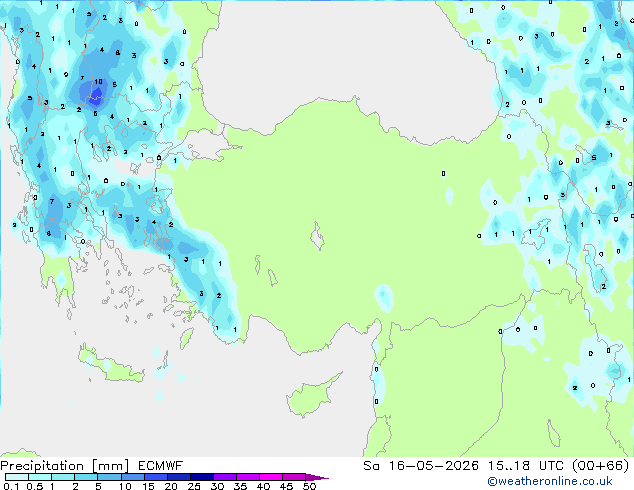The width and height of the screenshot is (634, 490).
Task: Click the magenta swatch between 40 and 45
Action: coord(271,477)
